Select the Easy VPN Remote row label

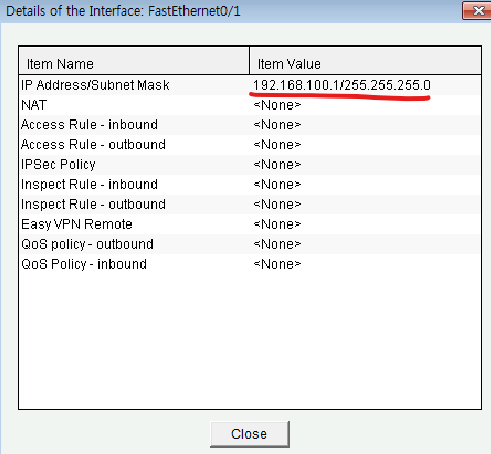(77, 224)
